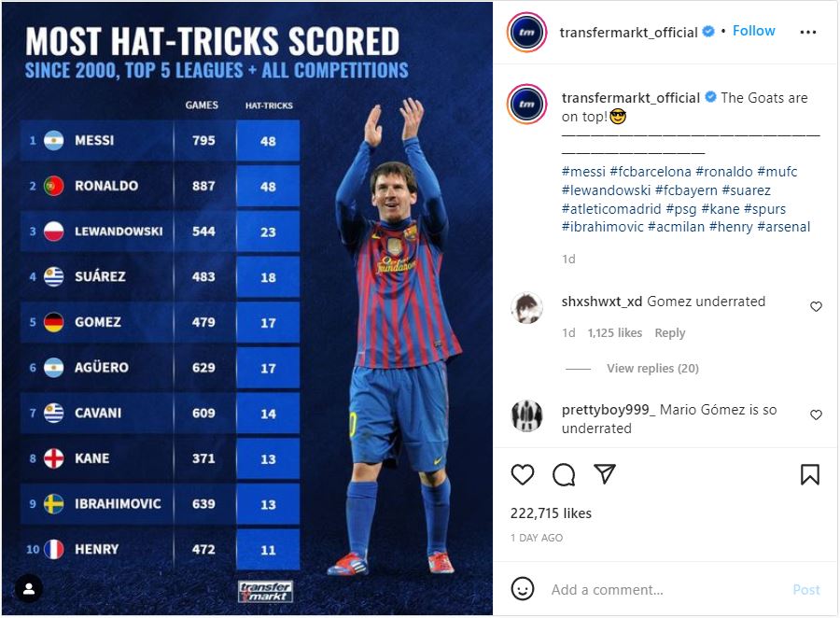Expand View replies (20)
This screenshot has height=618, width=840.
(x=652, y=369)
